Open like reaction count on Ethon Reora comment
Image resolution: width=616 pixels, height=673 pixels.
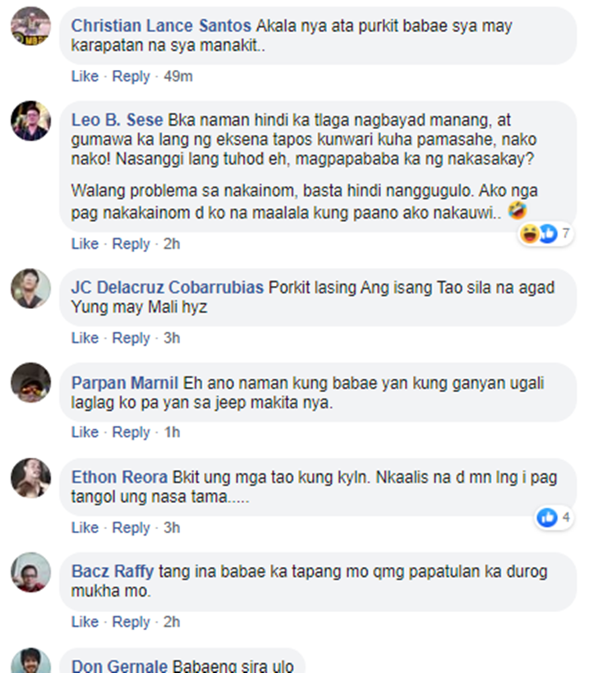[x=554, y=518]
